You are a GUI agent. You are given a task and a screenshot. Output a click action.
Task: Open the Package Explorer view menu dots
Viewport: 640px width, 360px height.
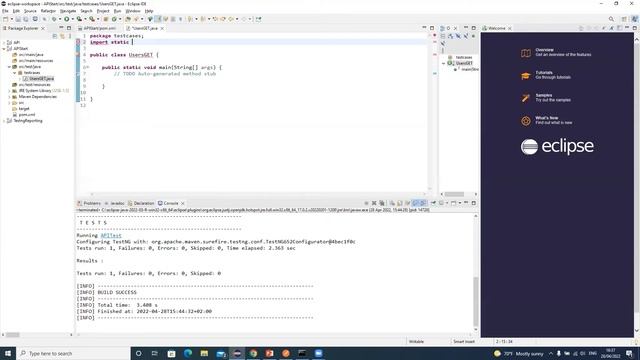pyautogui.click(x=69, y=36)
